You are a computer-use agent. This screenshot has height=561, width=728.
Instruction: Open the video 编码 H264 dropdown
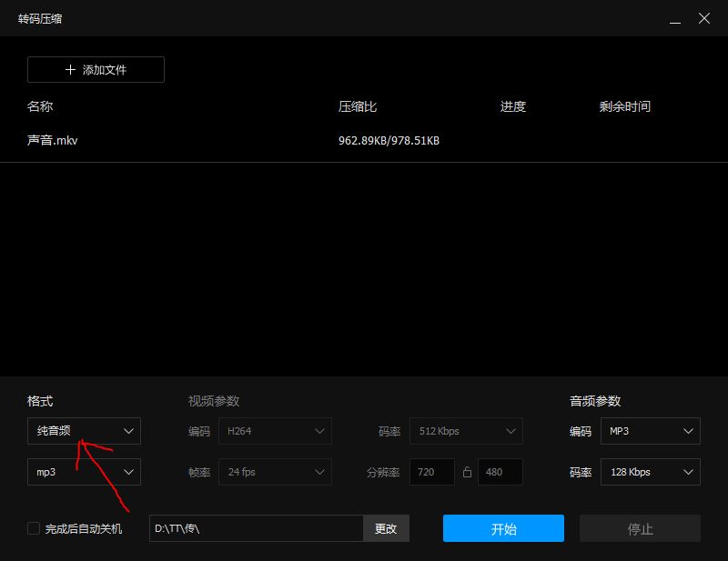click(275, 431)
